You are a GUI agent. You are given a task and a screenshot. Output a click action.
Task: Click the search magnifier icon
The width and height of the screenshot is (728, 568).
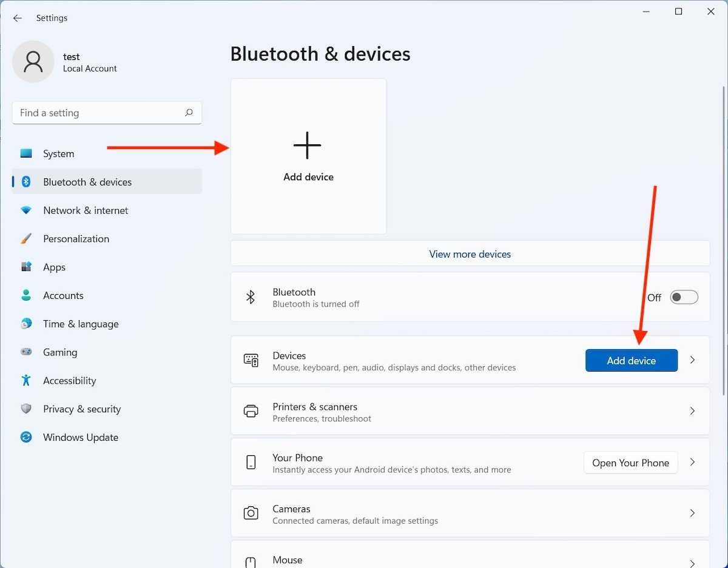click(189, 113)
